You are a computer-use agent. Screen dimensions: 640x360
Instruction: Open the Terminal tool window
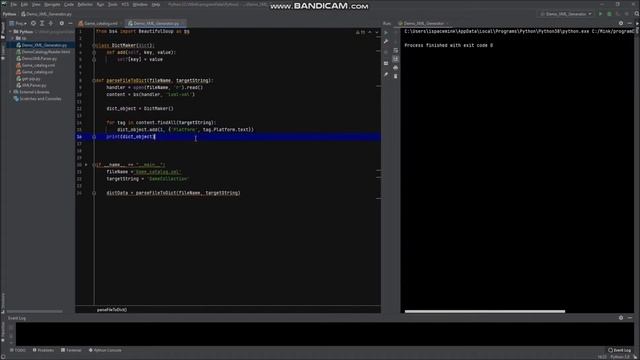pyautogui.click(x=71, y=350)
